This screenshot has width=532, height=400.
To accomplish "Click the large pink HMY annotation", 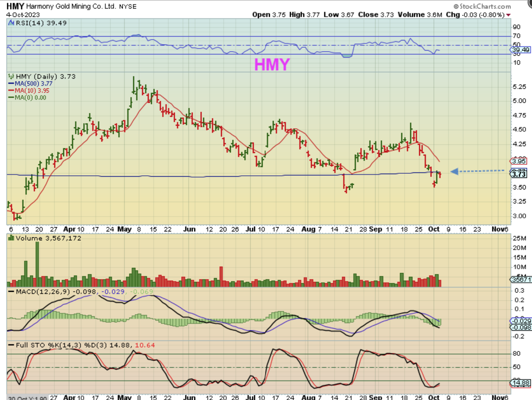I will point(272,65).
